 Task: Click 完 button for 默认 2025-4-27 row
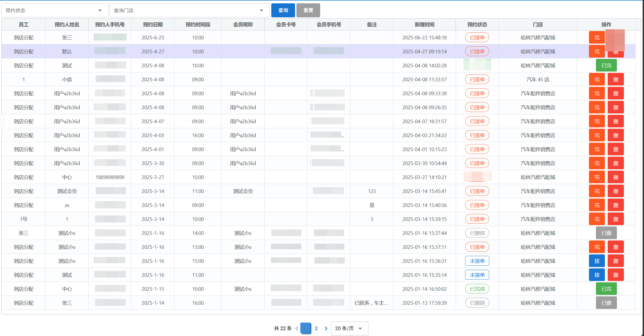(x=597, y=51)
